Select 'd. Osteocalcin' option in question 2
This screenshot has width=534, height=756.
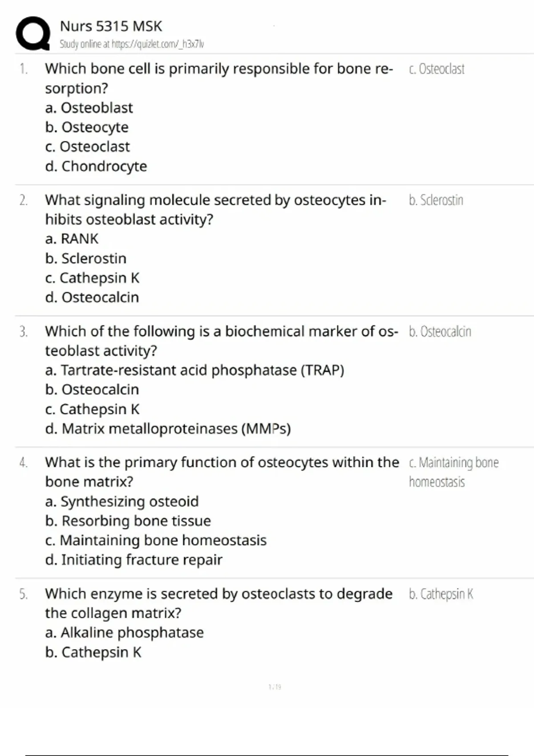pyautogui.click(x=92, y=297)
